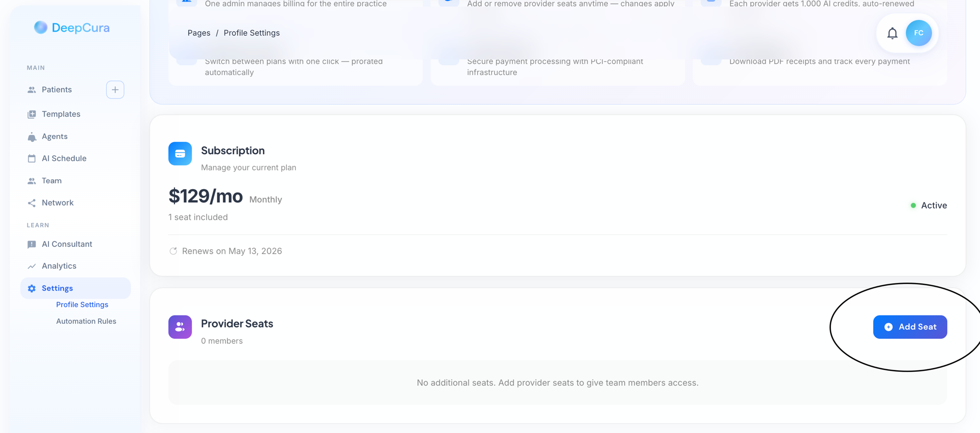The image size is (980, 433).
Task: Click the Active status label
Action: coord(934,205)
